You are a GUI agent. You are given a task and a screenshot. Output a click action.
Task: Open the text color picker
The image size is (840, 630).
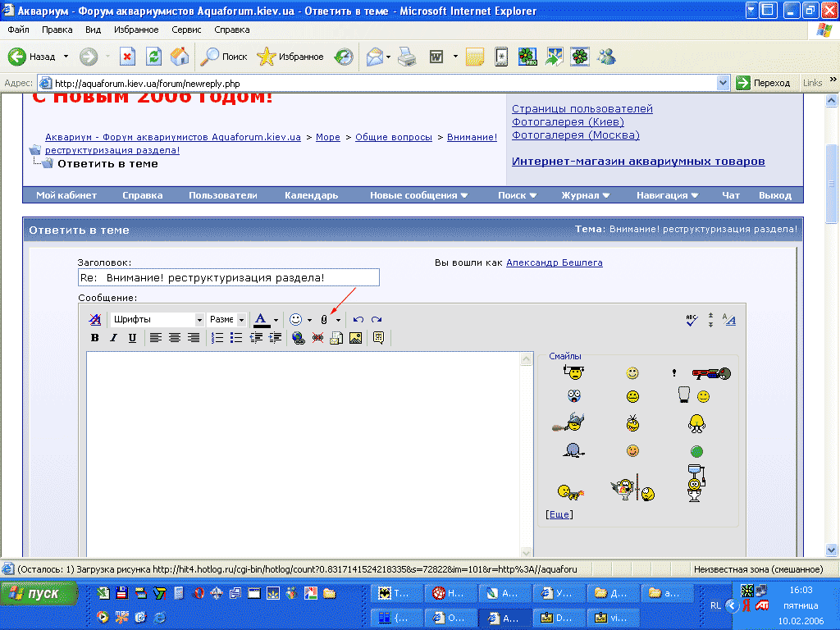coord(276,321)
